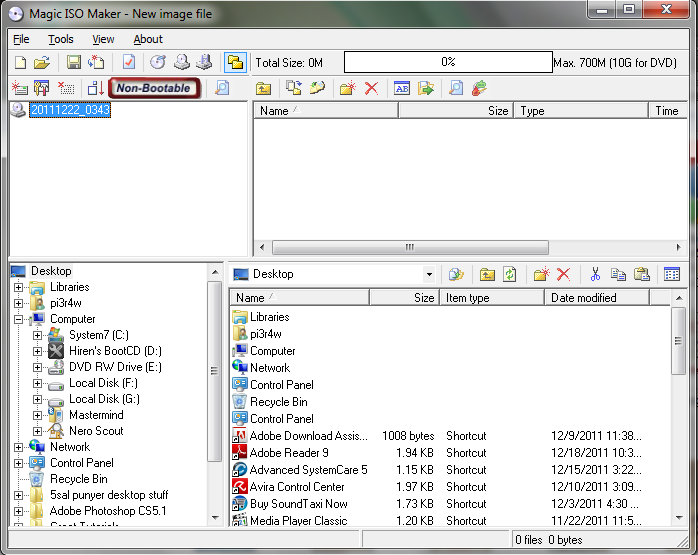Delete selected item from image pane
This screenshot has height=555, width=698.
(x=371, y=88)
